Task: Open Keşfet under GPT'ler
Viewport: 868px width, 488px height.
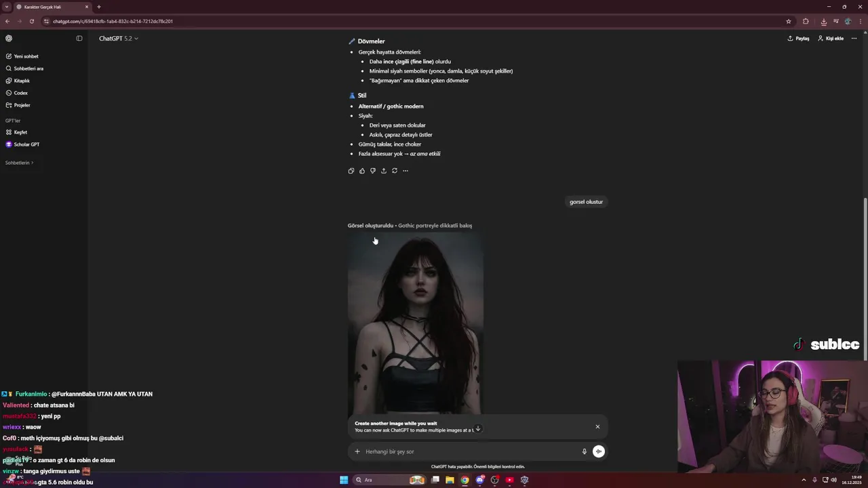Action: 20,132
